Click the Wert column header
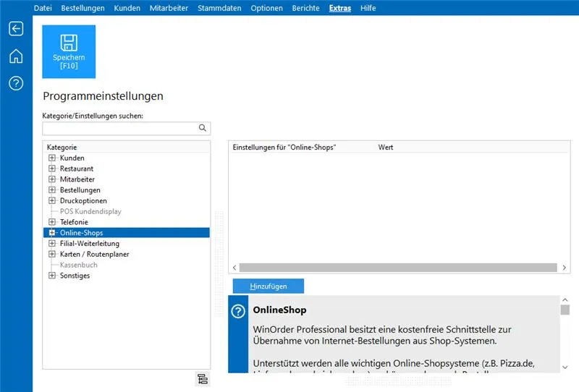This screenshot has width=579, height=392. (x=386, y=148)
